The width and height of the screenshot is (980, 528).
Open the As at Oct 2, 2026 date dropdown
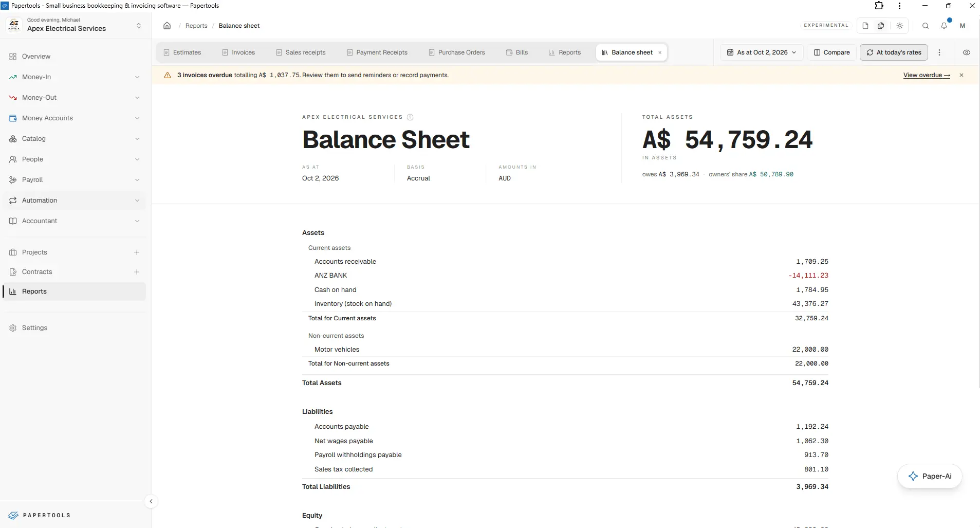[x=762, y=52]
